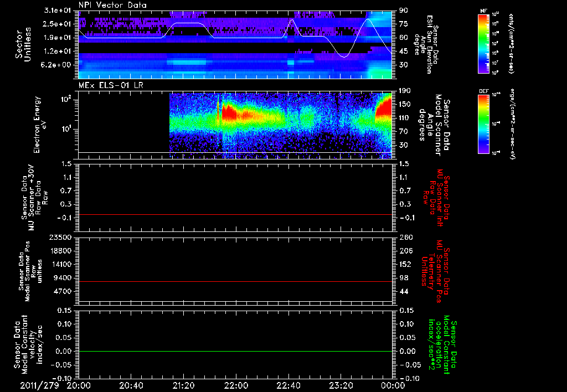Click the "75" sun elevation tick value
Screen dimensions: 567x392
pos(403,24)
